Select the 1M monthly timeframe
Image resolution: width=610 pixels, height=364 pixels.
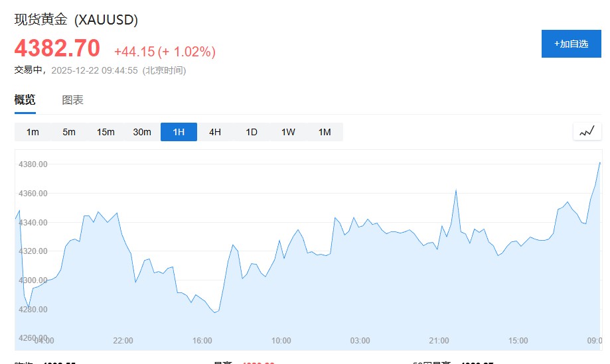pyautogui.click(x=325, y=132)
